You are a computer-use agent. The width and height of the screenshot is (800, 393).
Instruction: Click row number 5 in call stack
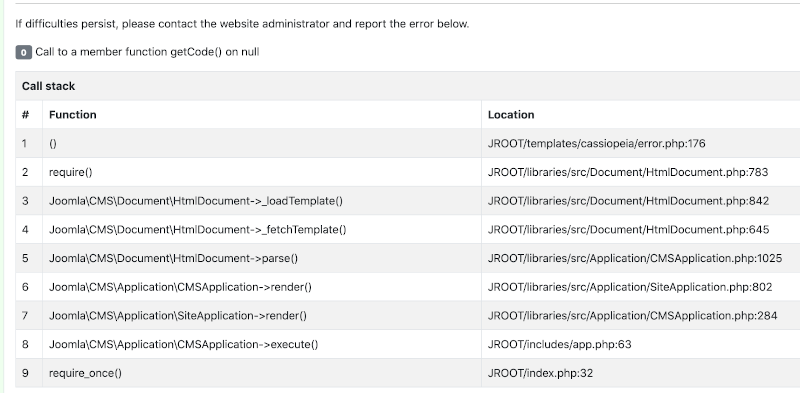point(25,258)
